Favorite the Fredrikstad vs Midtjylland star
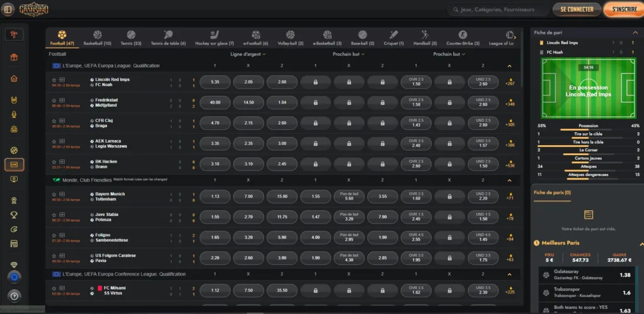The image size is (644, 314). [x=54, y=100]
